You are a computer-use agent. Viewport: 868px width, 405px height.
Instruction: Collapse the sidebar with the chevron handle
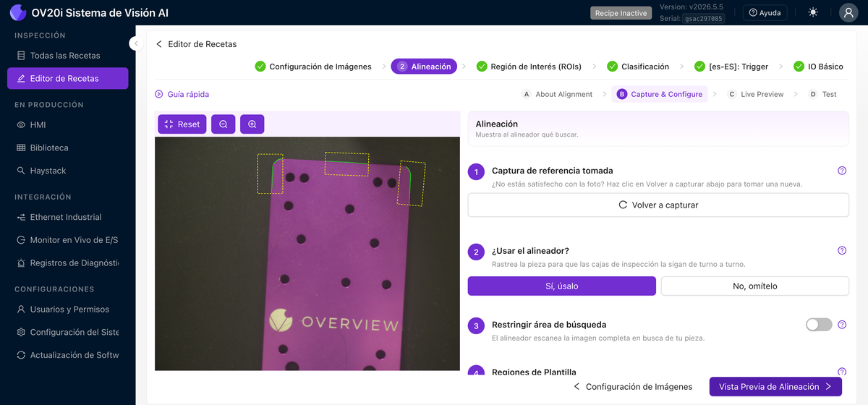coord(135,43)
